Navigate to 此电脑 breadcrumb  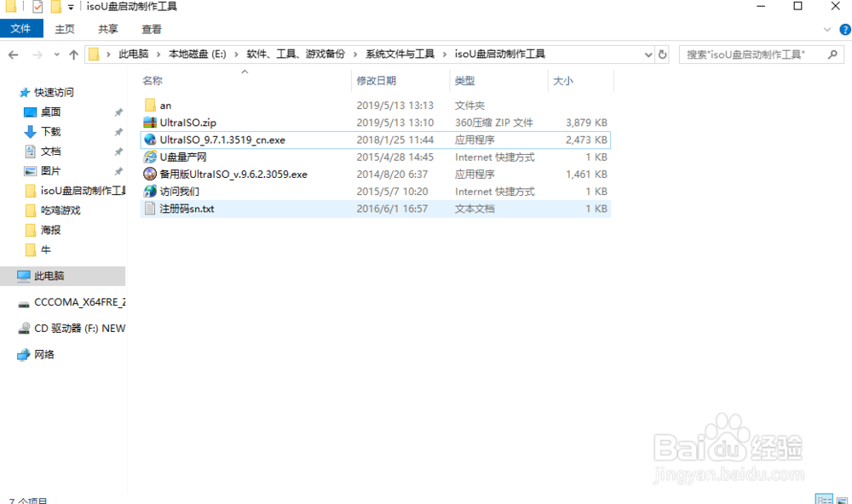(134, 54)
